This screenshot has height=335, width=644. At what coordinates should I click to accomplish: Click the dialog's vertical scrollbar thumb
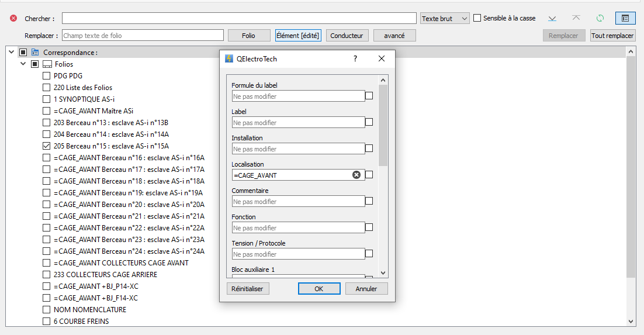[383, 126]
